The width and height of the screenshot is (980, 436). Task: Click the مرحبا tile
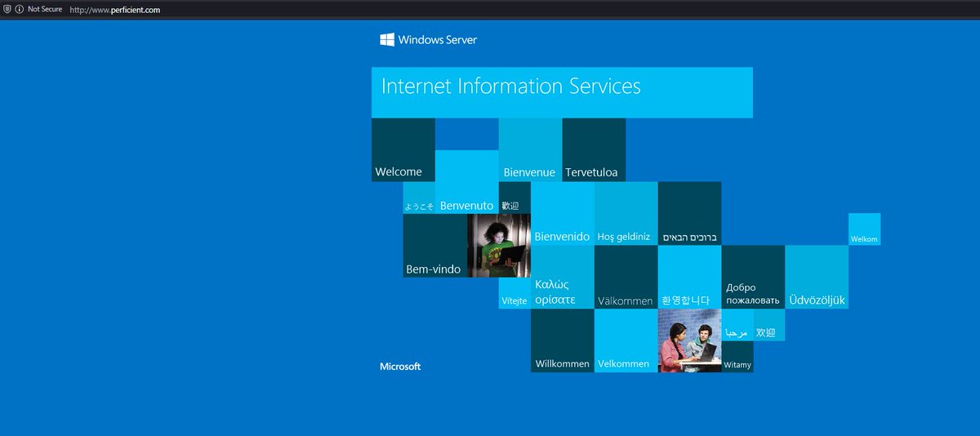pyautogui.click(x=737, y=325)
